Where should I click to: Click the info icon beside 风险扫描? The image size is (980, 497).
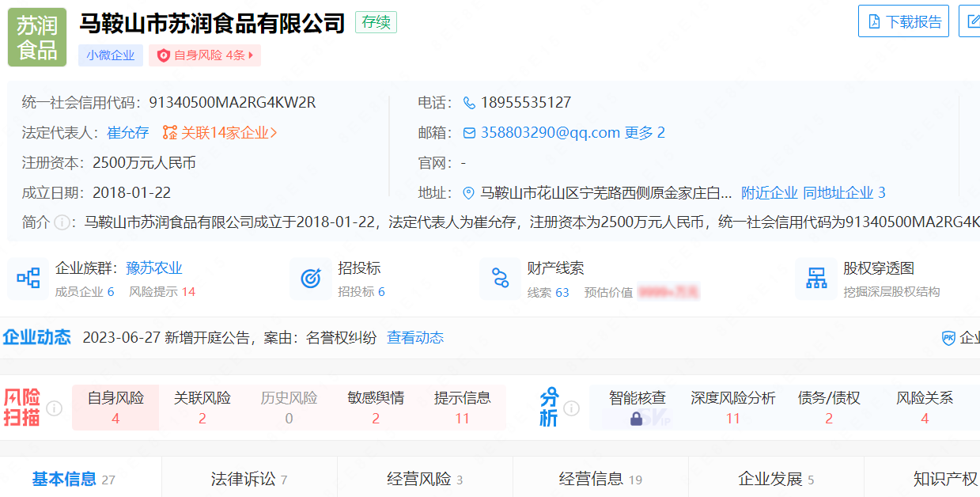point(54,408)
